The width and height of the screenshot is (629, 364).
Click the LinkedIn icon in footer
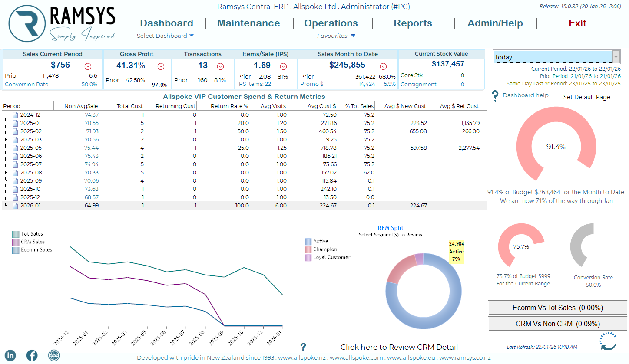10,355
